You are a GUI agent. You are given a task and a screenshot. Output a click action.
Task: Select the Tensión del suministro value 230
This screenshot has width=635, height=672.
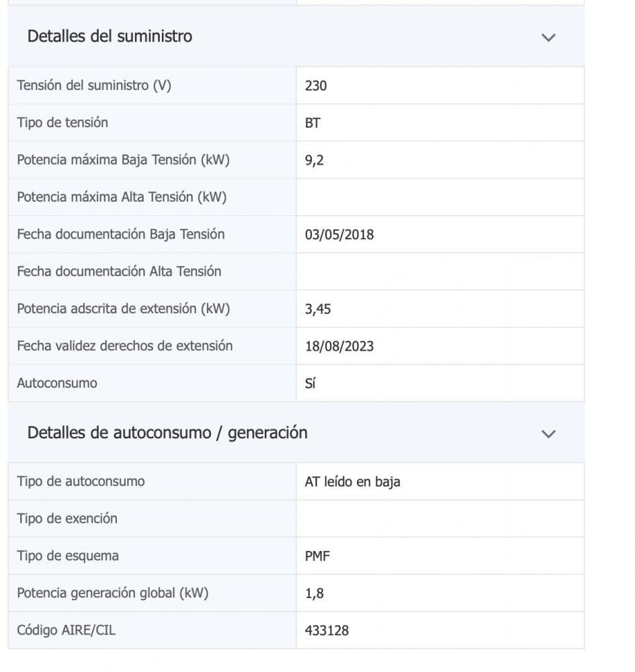[x=316, y=86]
